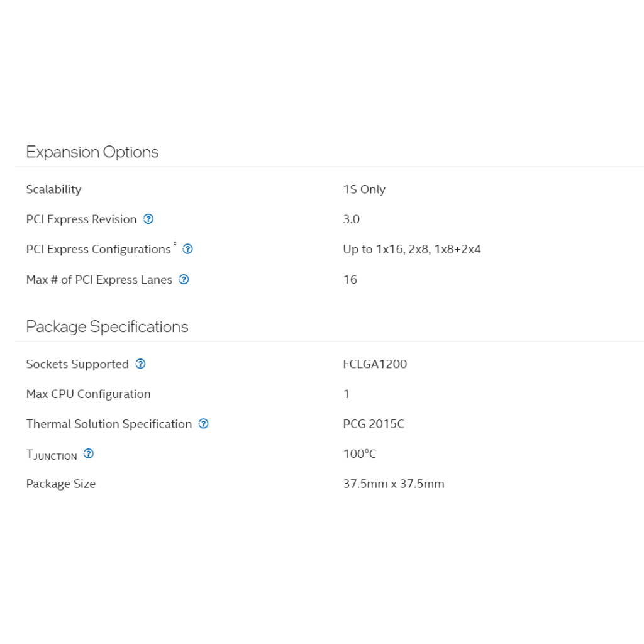
Task: Click Thermal Solution Specification help icon
Action: coord(203,424)
